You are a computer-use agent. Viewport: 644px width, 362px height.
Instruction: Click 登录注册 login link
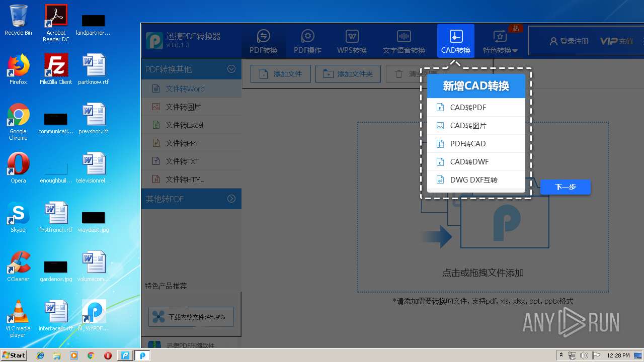pos(569,41)
